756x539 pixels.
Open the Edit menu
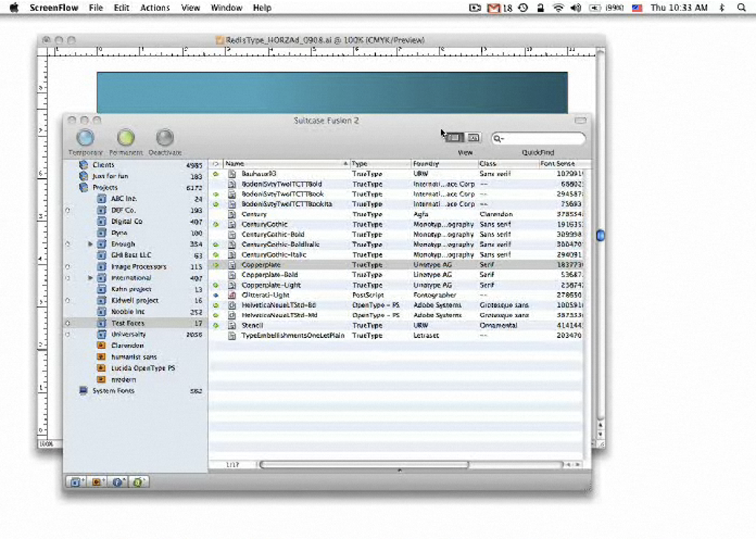(x=121, y=7)
